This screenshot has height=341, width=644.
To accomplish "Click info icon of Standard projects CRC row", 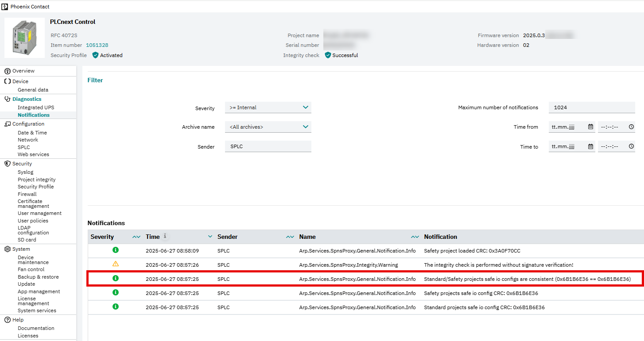I will 116,307.
